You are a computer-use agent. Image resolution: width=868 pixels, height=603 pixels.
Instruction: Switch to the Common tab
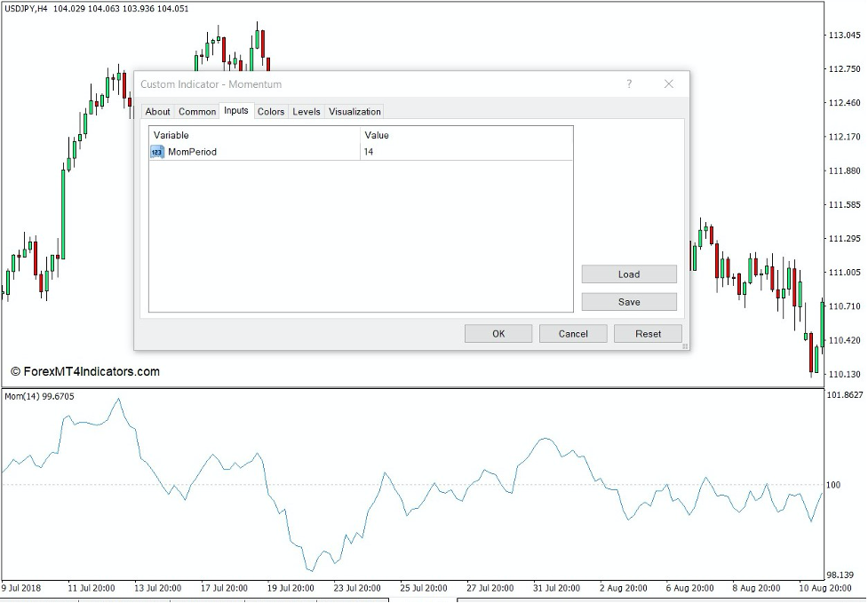click(x=196, y=111)
